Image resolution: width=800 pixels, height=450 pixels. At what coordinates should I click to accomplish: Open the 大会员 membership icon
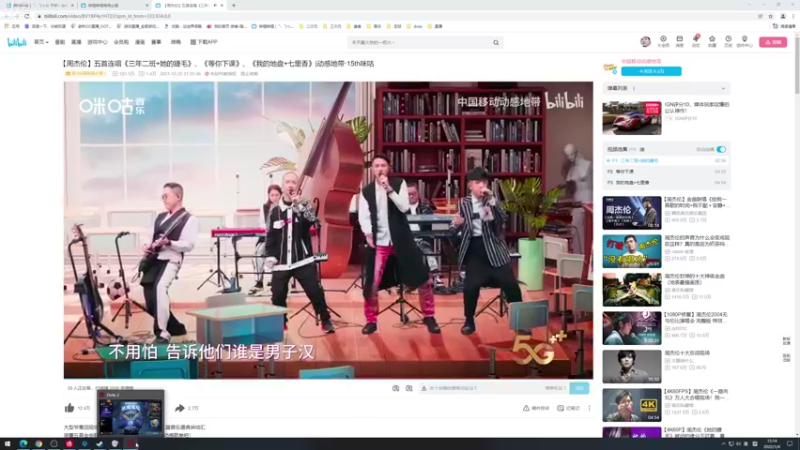663,41
